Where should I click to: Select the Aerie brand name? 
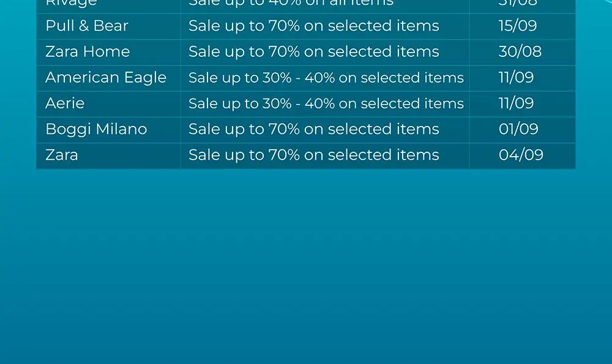click(x=65, y=103)
